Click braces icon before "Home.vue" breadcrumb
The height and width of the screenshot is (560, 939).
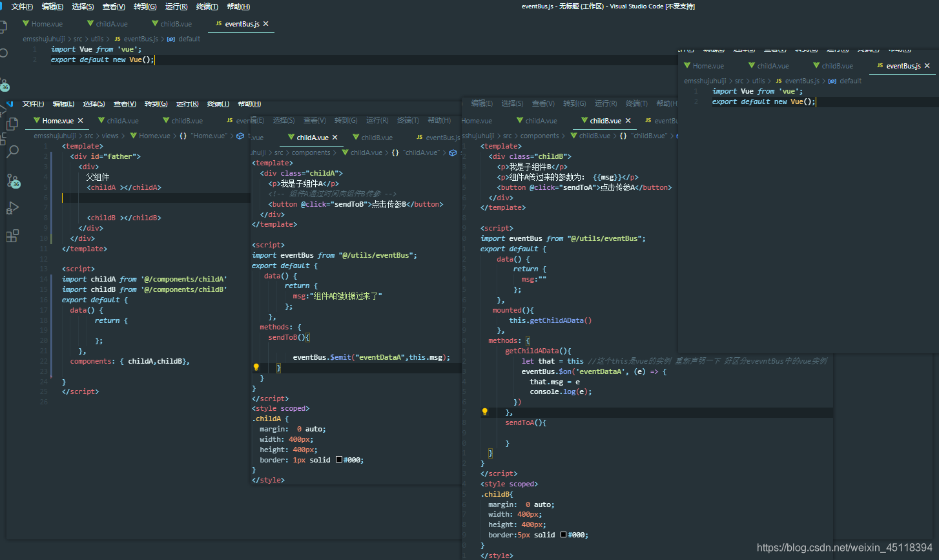click(x=183, y=136)
